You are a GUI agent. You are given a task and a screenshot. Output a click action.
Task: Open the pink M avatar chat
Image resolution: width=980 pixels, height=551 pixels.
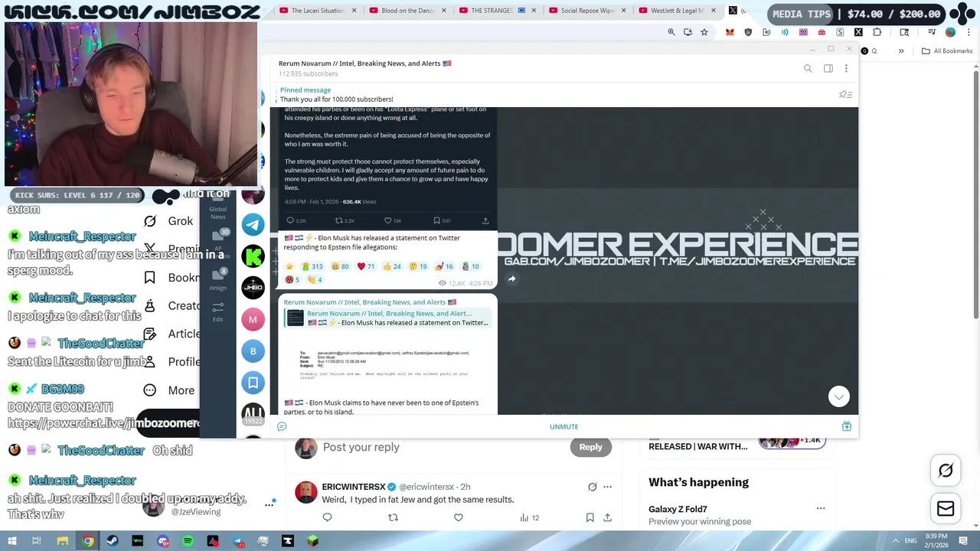click(x=253, y=319)
